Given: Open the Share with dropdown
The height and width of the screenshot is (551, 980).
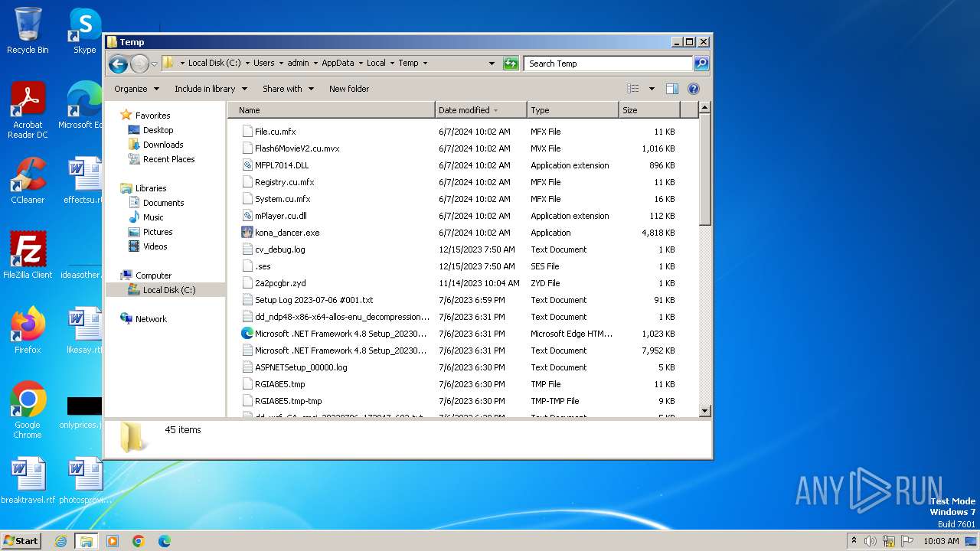Looking at the screenshot, I should [x=288, y=89].
